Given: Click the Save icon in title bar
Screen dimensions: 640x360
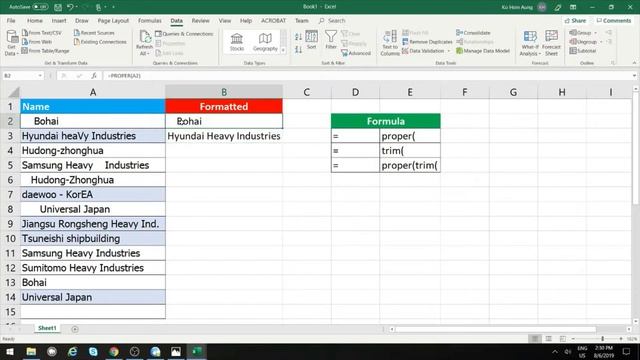Looking at the screenshot, I should coord(58,7).
